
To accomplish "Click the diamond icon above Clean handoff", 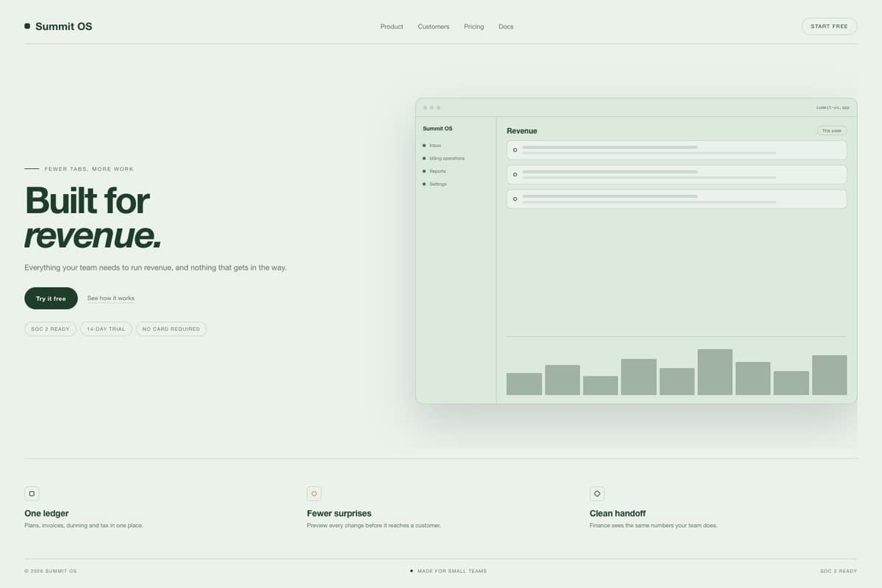I will tap(597, 494).
